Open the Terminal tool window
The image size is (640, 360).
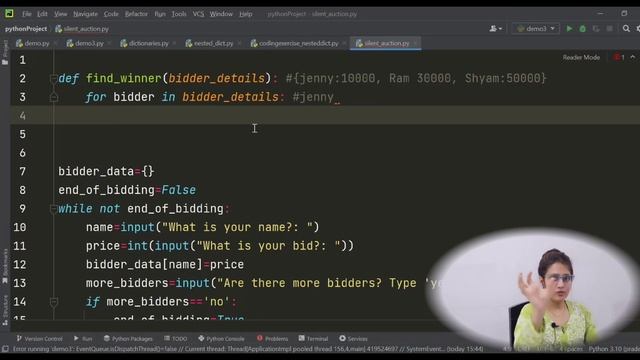(x=313, y=338)
